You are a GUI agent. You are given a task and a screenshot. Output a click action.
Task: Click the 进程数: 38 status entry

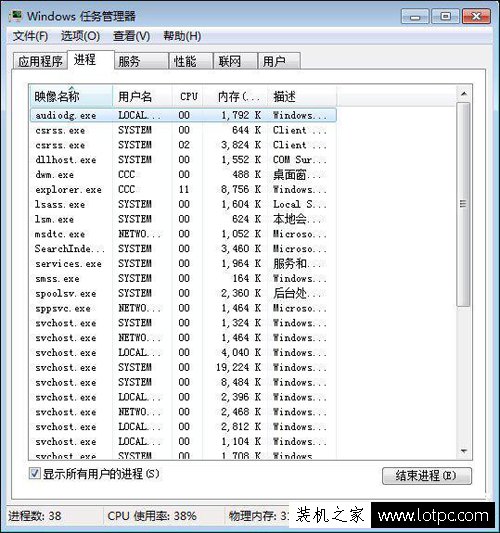(x=35, y=516)
